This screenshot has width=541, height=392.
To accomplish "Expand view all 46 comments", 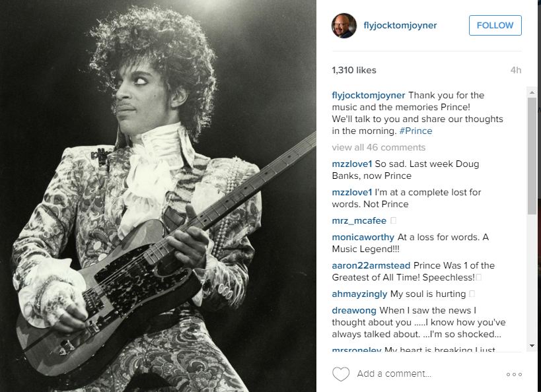I will point(379,148).
